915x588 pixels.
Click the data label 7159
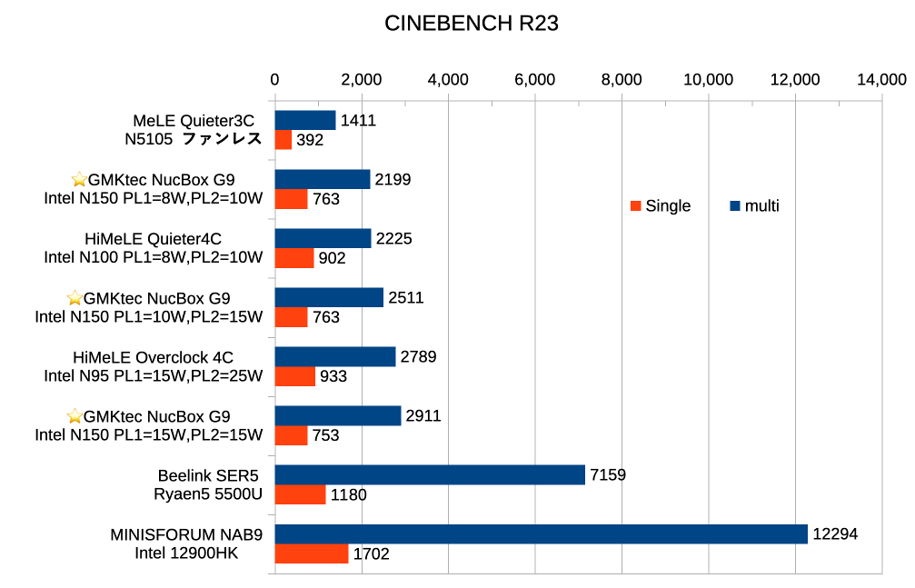coord(608,474)
